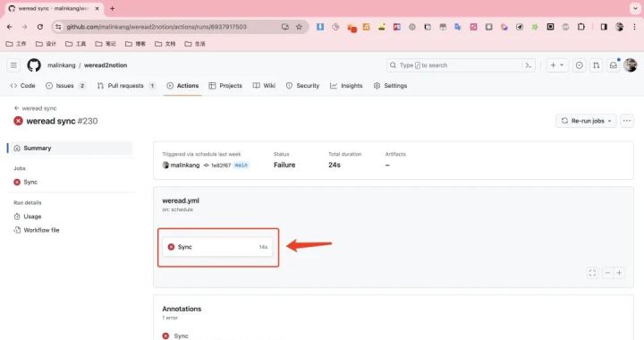The image size is (644, 340).
Task: Click fullscreen icon in workflow graph
Action: pos(592,273)
